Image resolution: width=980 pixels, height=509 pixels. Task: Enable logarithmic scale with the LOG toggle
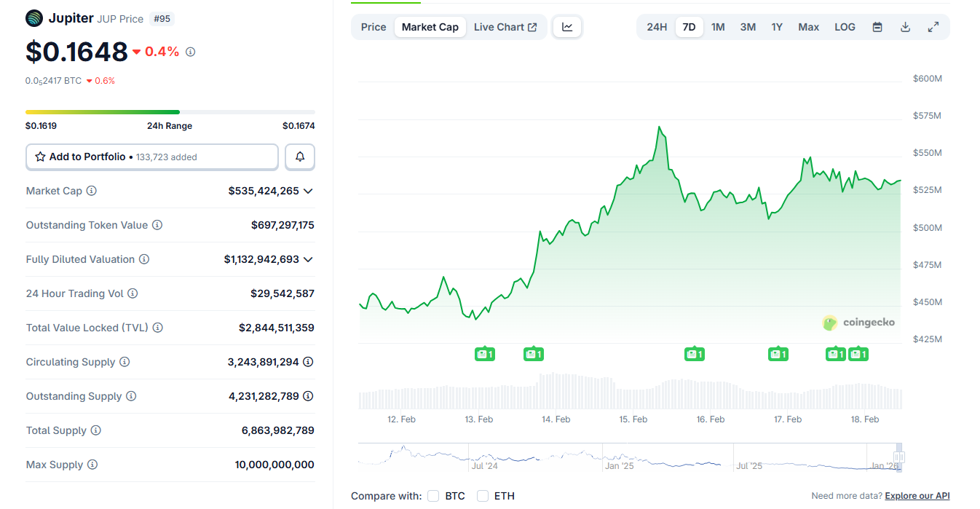click(845, 26)
